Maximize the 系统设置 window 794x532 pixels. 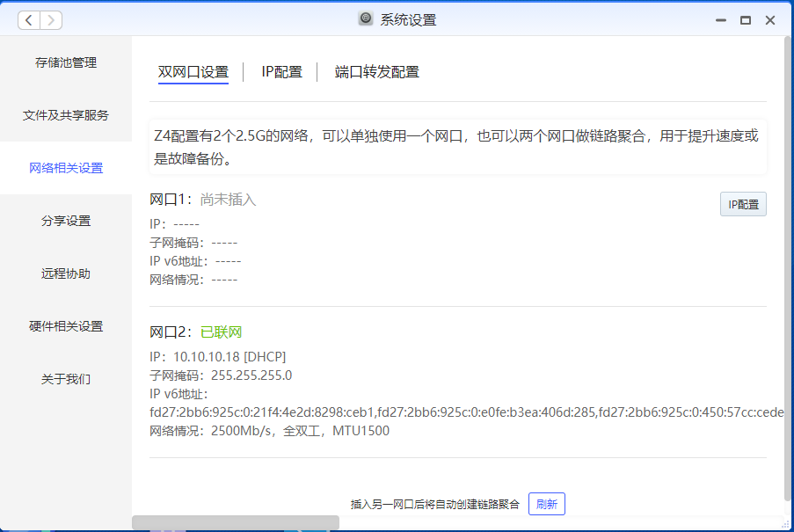[745, 19]
